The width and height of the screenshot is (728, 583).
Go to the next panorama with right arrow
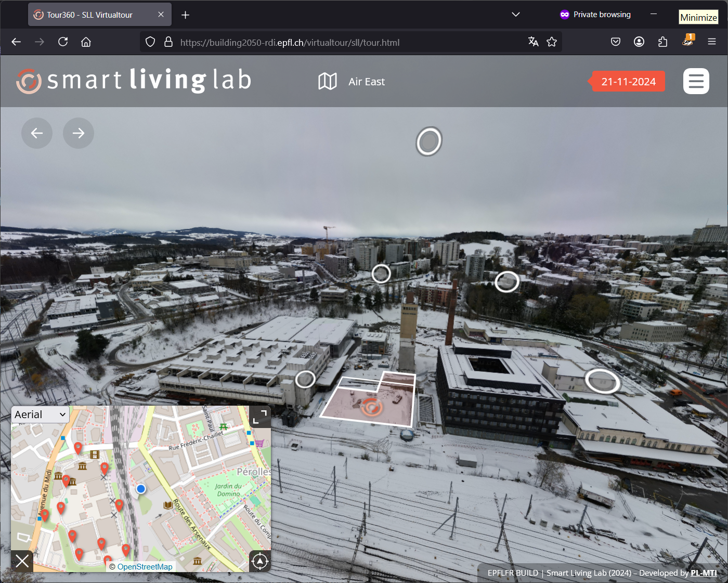tap(79, 133)
